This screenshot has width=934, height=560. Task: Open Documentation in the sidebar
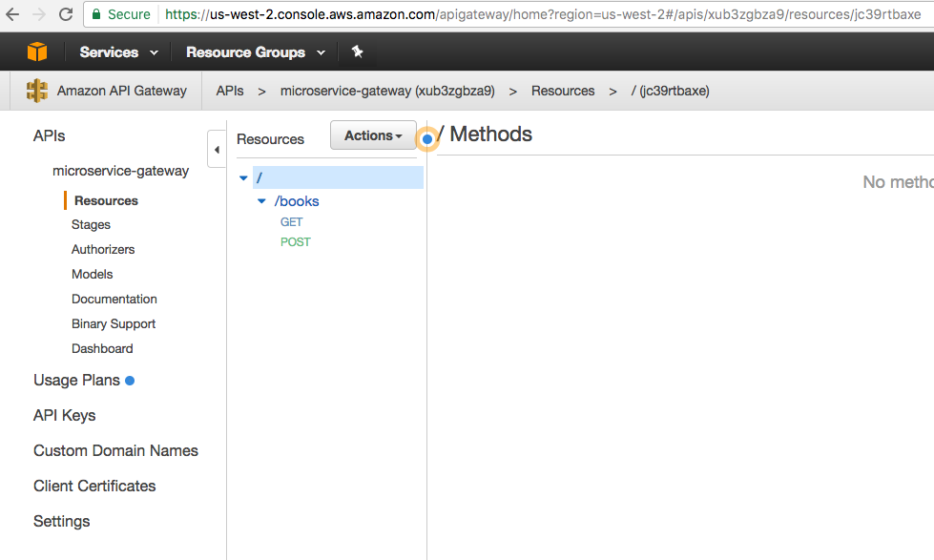click(x=114, y=299)
